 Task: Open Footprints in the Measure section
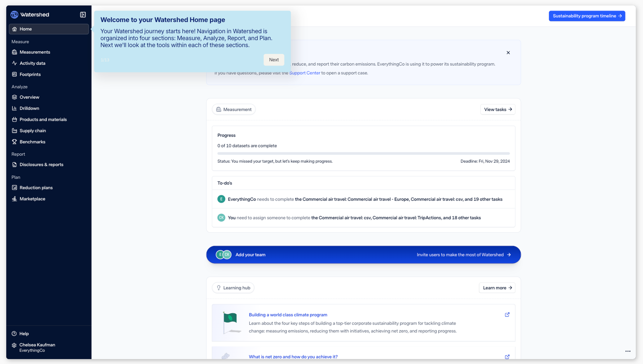[30, 75]
